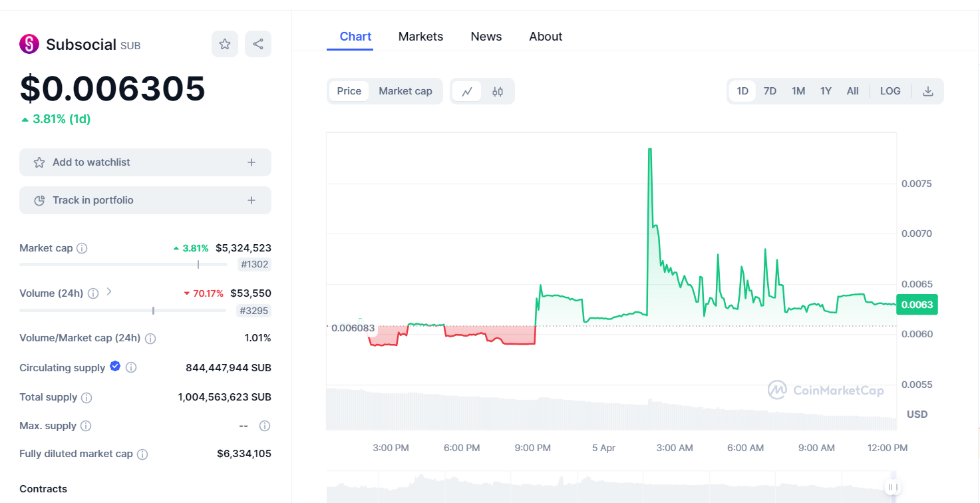This screenshot has height=503, width=980.
Task: Switch the chart to Market cap view
Action: pos(405,91)
